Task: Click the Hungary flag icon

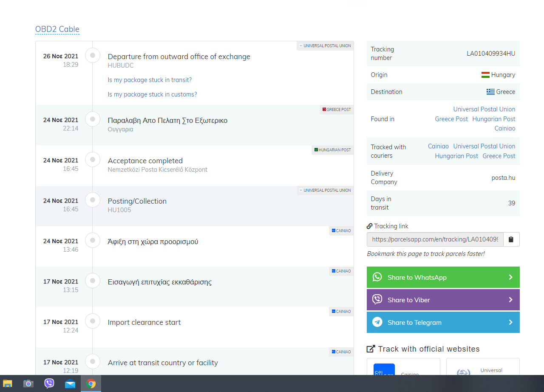Action: (485, 75)
